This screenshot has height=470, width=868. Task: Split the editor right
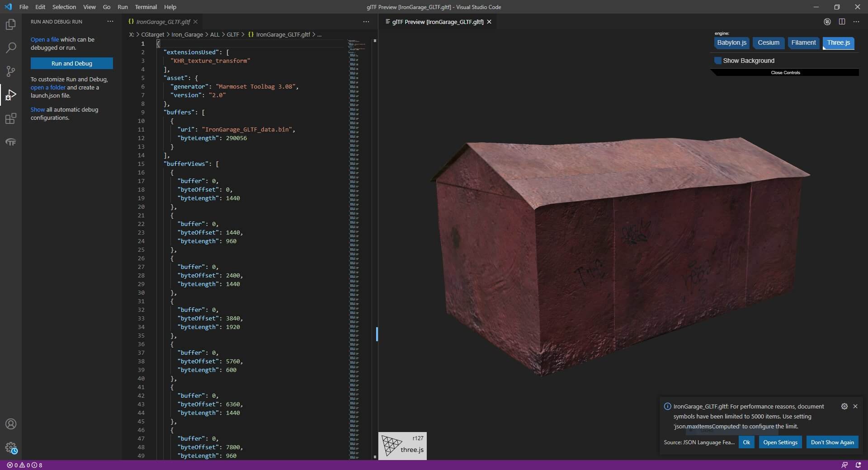842,22
